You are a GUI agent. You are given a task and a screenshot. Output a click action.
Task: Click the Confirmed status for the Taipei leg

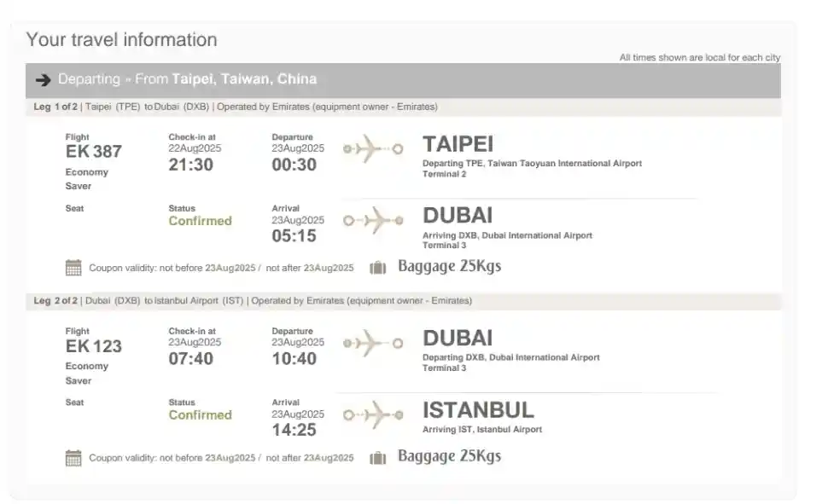coord(200,221)
